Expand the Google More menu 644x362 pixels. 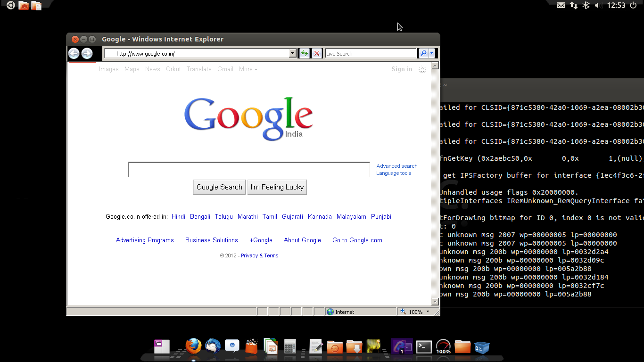[x=248, y=69]
